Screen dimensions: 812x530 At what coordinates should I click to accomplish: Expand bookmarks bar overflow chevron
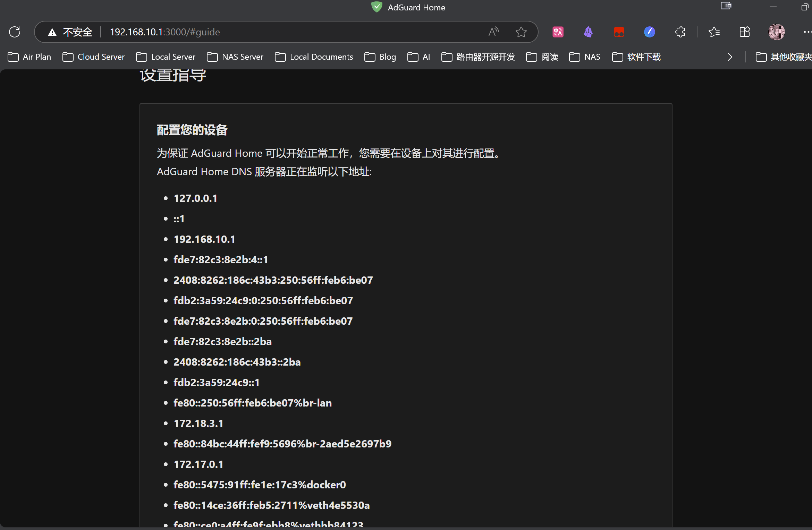point(729,57)
